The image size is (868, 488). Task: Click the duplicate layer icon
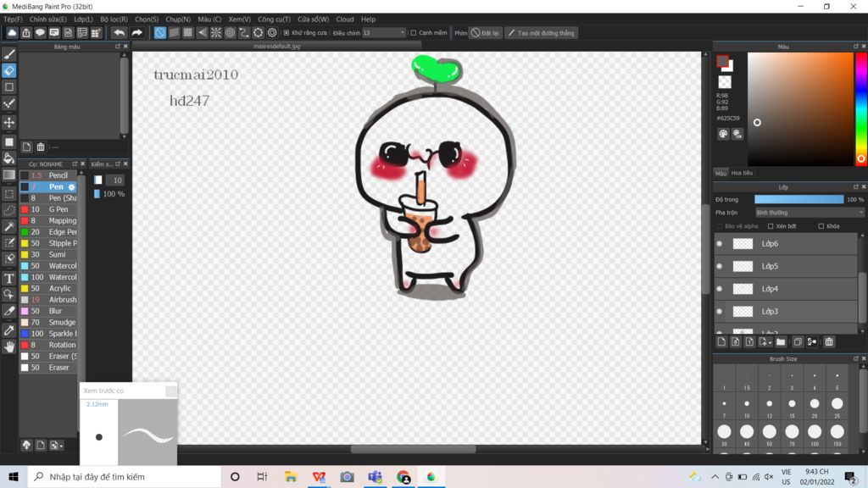(x=798, y=342)
